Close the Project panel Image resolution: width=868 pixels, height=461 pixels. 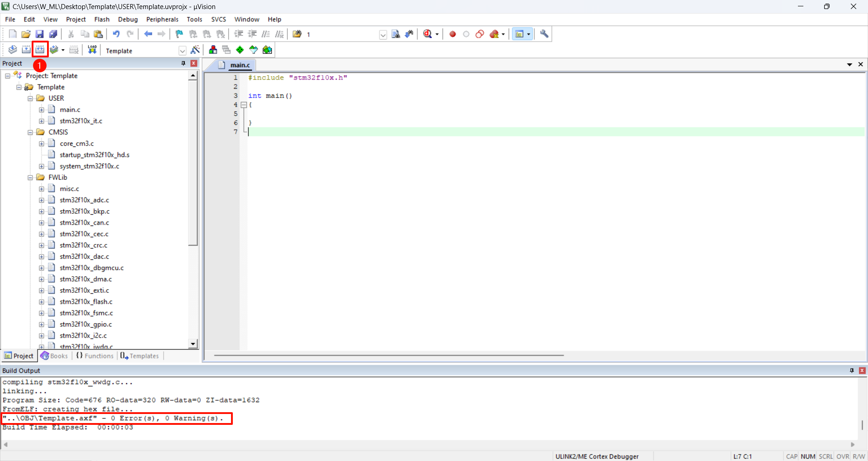coord(194,63)
